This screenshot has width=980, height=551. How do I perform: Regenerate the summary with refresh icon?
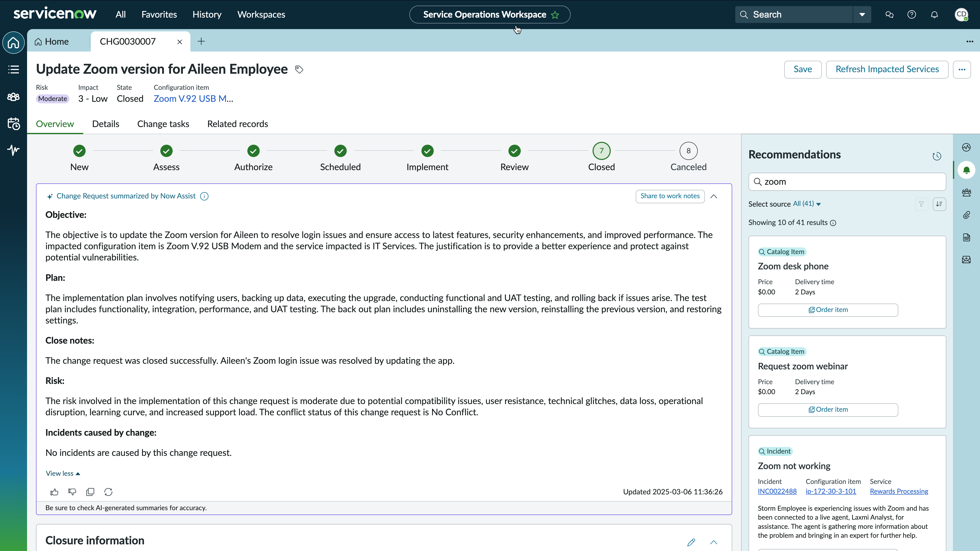point(108,492)
